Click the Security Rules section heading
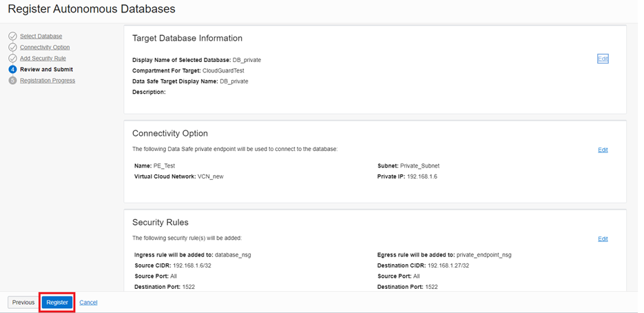 [x=160, y=223]
